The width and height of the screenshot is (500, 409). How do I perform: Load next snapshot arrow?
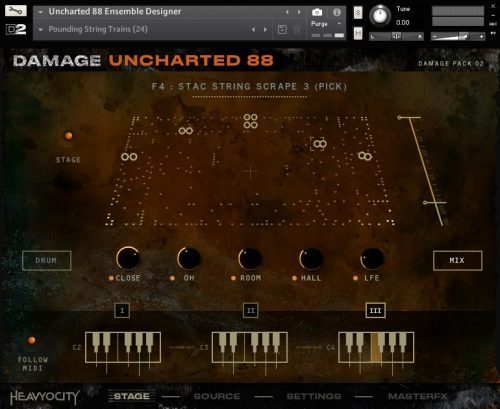(265, 30)
